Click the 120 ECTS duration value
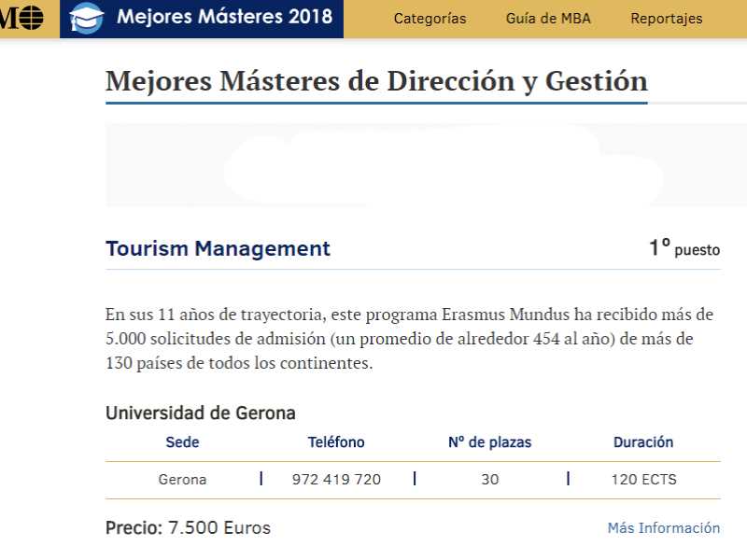 (x=643, y=480)
